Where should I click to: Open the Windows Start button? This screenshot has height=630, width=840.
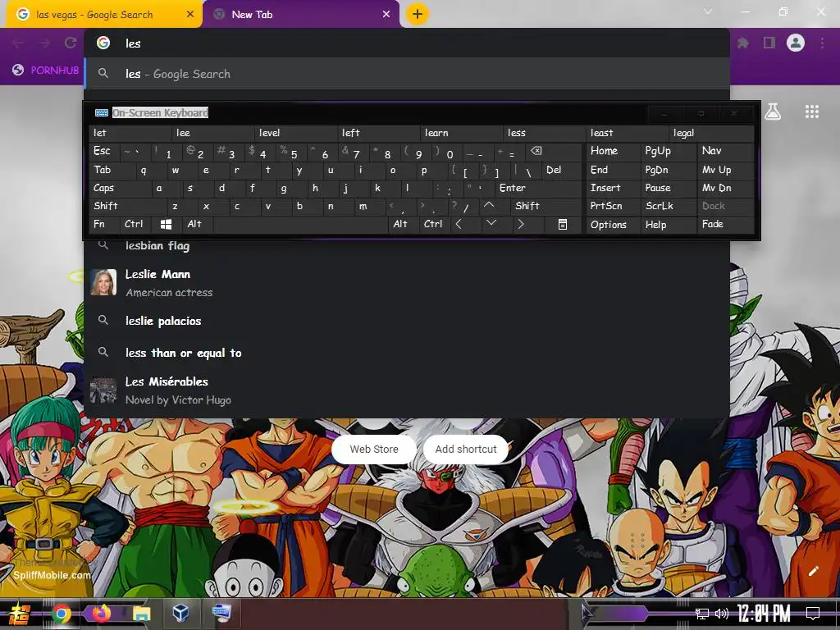(x=20, y=614)
